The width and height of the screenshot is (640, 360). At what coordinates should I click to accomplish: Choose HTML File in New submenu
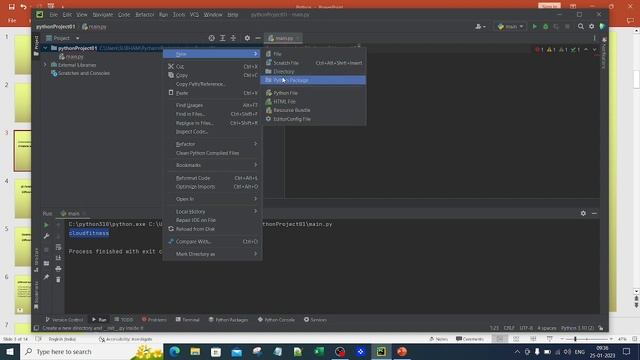pos(313,102)
